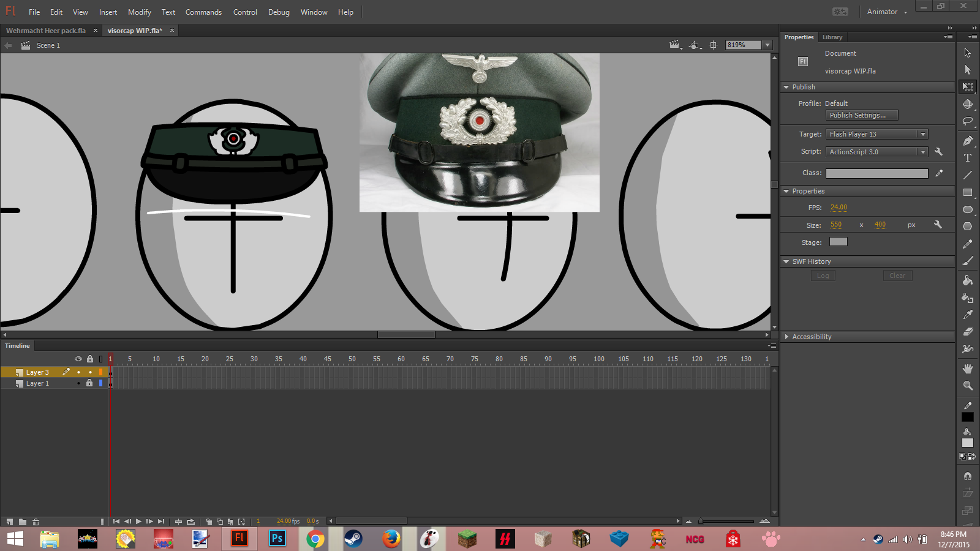This screenshot has height=551, width=980.
Task: Step forward one frame button
Action: (x=149, y=522)
